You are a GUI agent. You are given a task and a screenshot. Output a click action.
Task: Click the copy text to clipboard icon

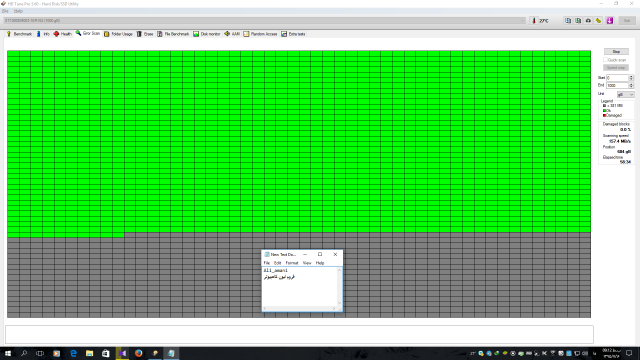point(568,20)
